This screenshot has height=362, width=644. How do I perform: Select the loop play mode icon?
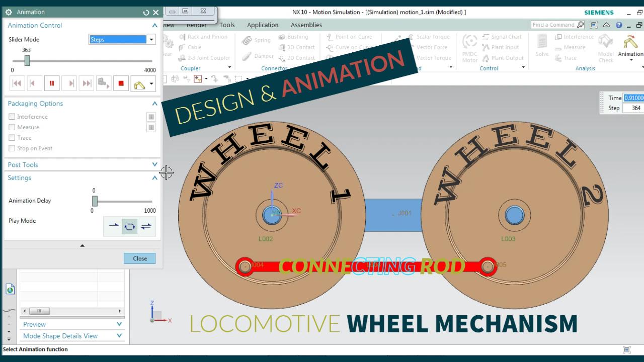[x=129, y=226]
